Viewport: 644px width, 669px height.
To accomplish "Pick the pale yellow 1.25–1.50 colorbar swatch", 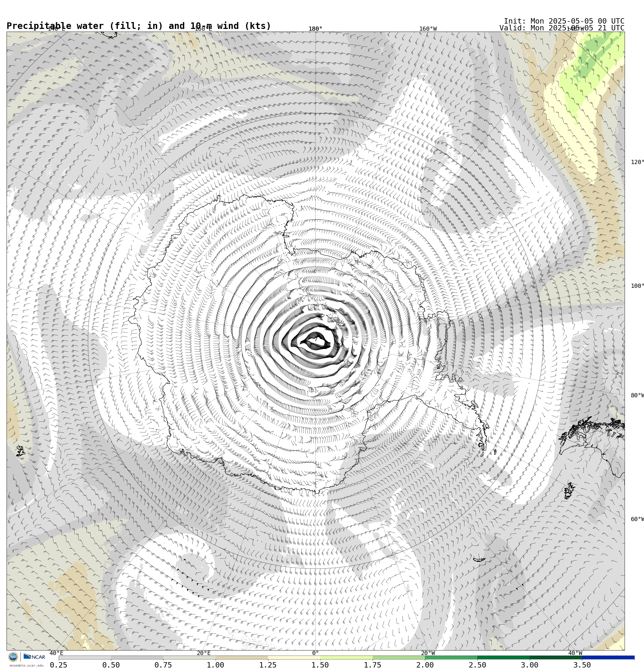I will tap(294, 657).
